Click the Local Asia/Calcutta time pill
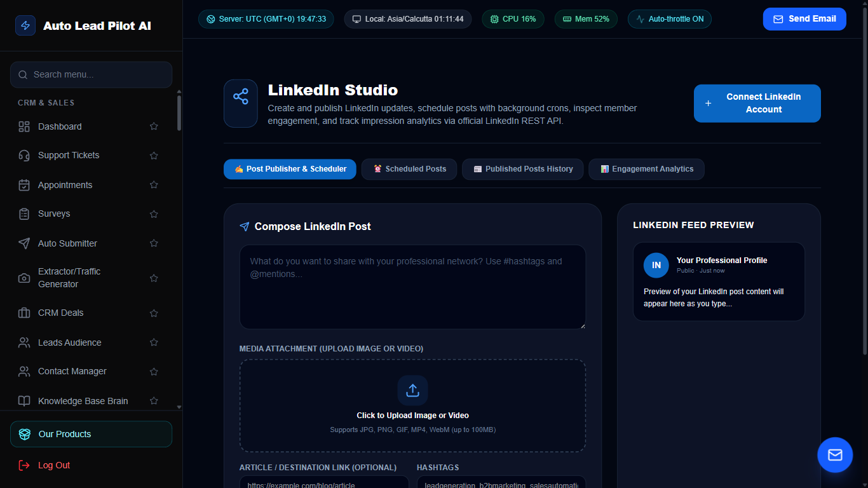 point(408,19)
